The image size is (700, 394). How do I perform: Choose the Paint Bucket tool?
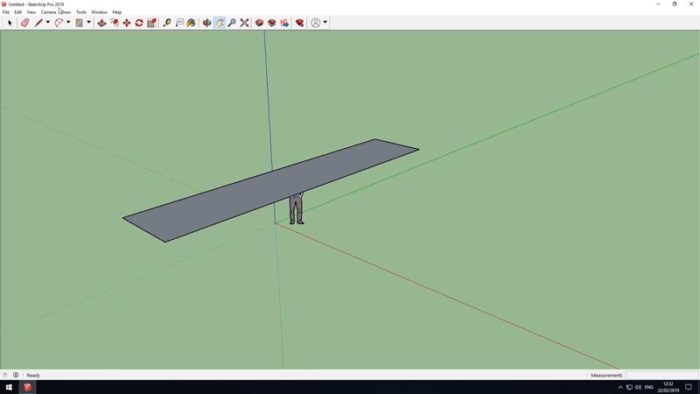191,23
